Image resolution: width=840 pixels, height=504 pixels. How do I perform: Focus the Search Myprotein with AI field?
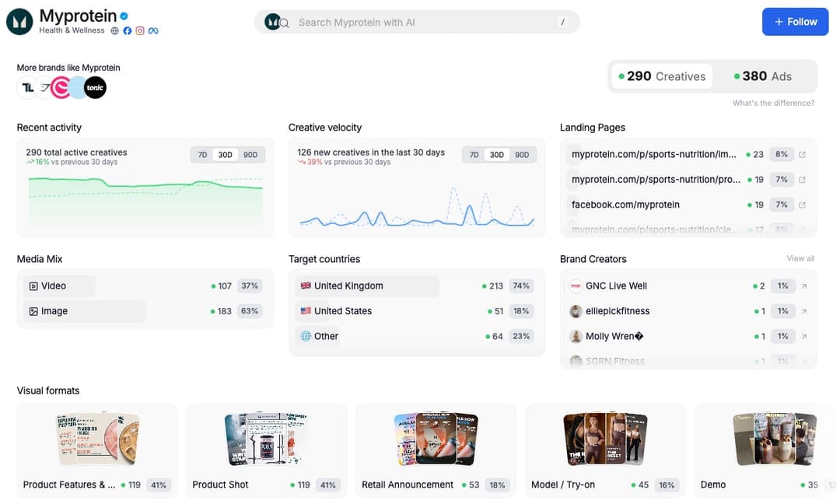pyautogui.click(x=417, y=22)
